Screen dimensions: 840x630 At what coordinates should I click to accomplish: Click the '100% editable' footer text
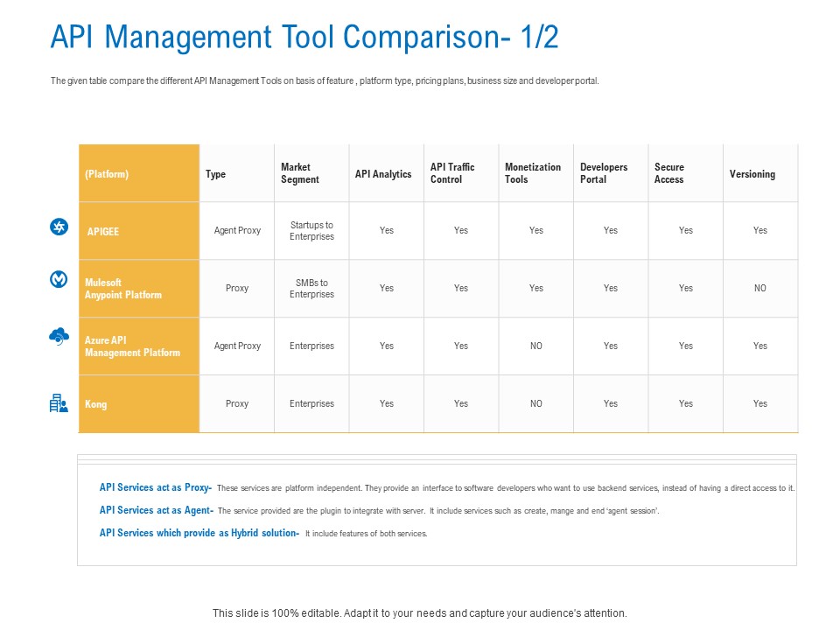tap(419, 612)
